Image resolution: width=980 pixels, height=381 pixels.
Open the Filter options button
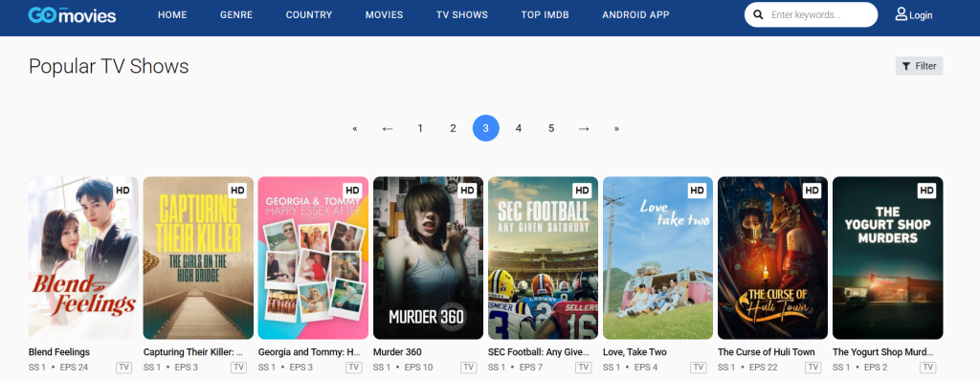pos(919,66)
